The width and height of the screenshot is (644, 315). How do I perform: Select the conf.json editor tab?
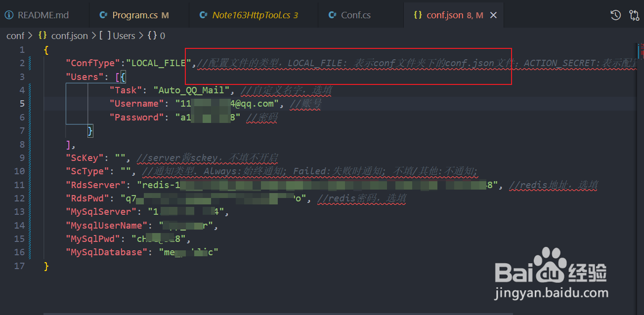[x=453, y=15]
